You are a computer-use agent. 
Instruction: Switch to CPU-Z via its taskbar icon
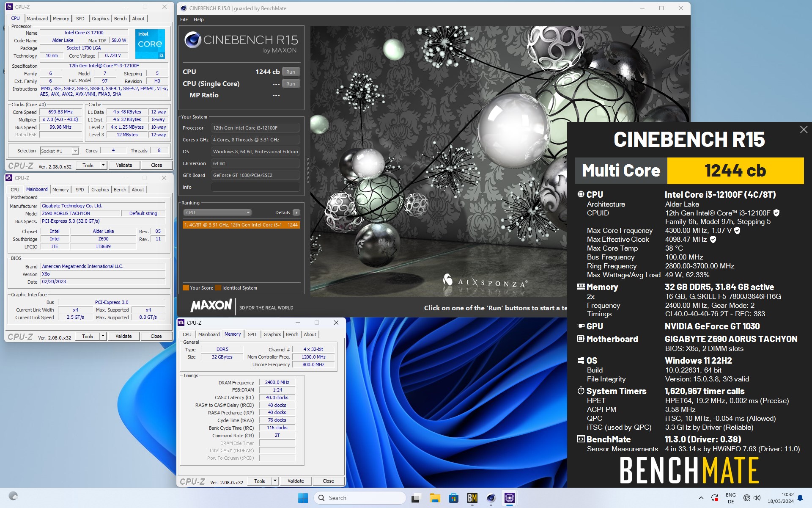510,498
